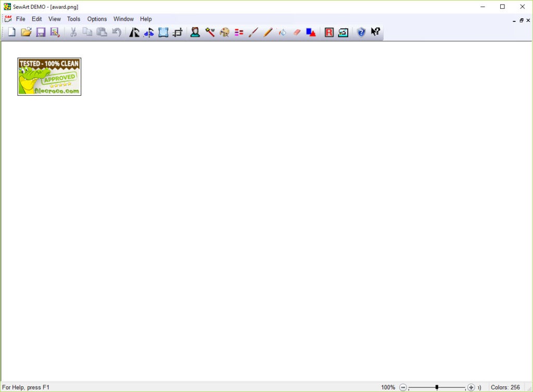Click the sewing machine Stitch Image icon
This screenshot has width=533, height=392.
click(344, 32)
